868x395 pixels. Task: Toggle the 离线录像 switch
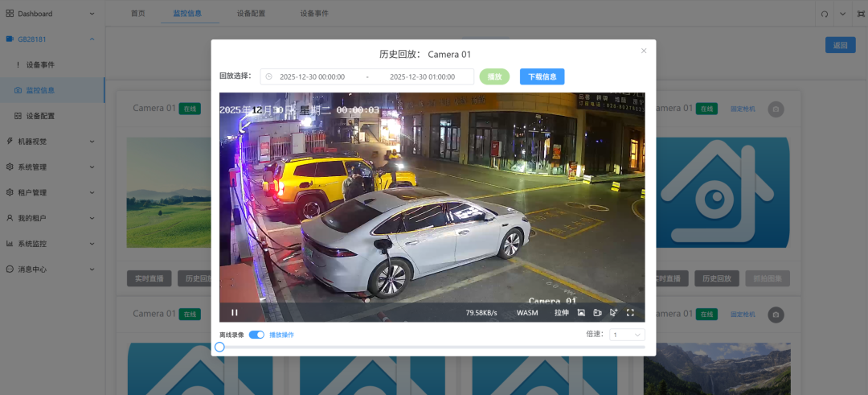point(256,335)
